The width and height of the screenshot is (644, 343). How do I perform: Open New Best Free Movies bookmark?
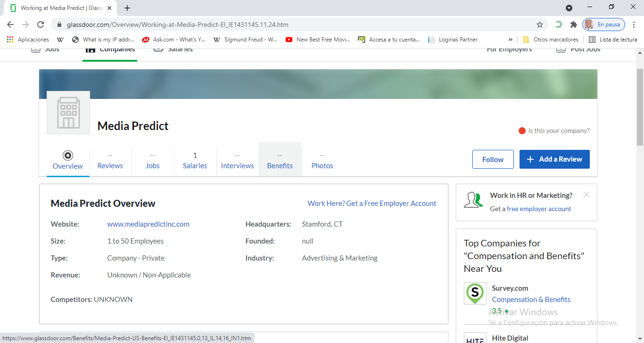pos(318,40)
